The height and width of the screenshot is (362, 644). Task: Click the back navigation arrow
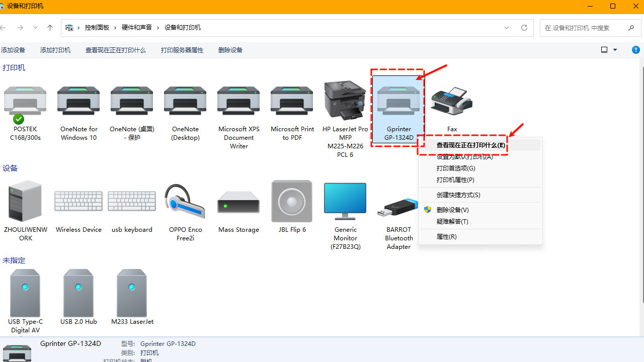coord(3,28)
